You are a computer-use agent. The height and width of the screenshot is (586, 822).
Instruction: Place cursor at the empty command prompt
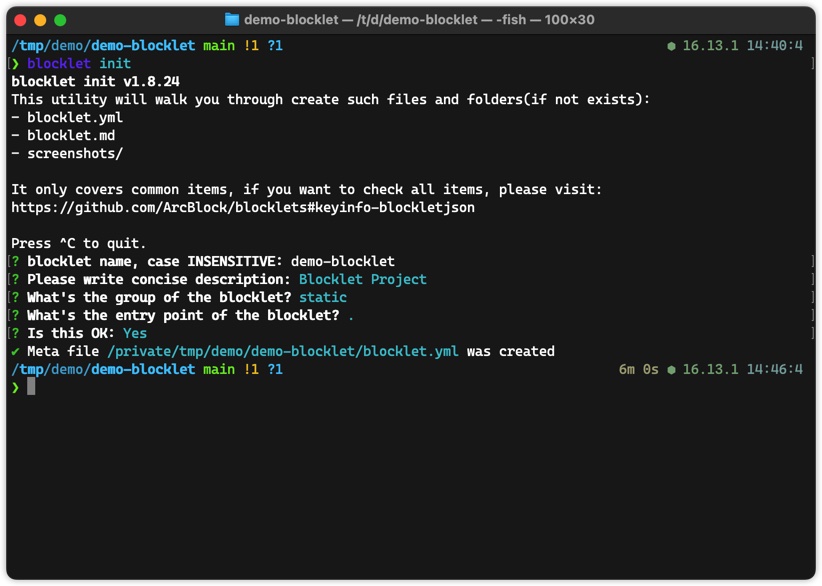(x=32, y=388)
